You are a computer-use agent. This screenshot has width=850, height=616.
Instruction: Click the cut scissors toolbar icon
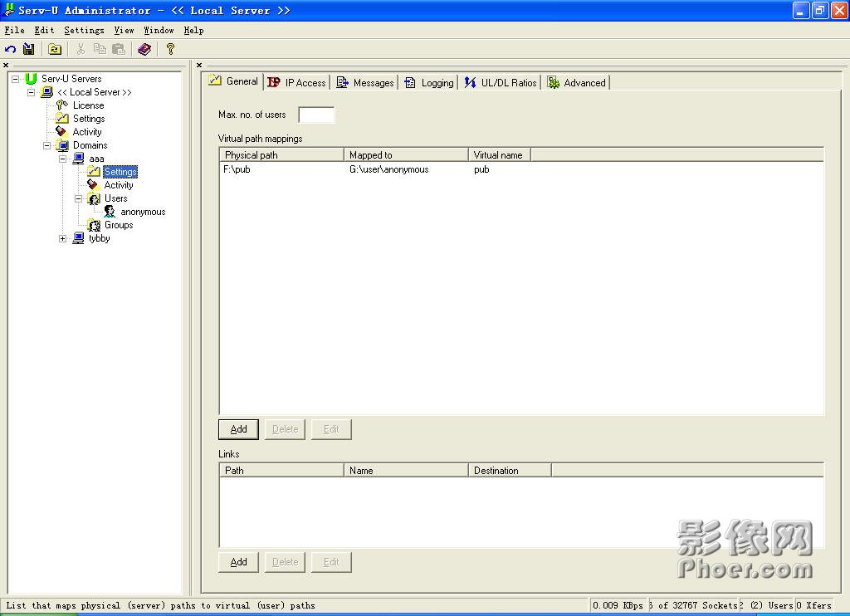click(81, 49)
